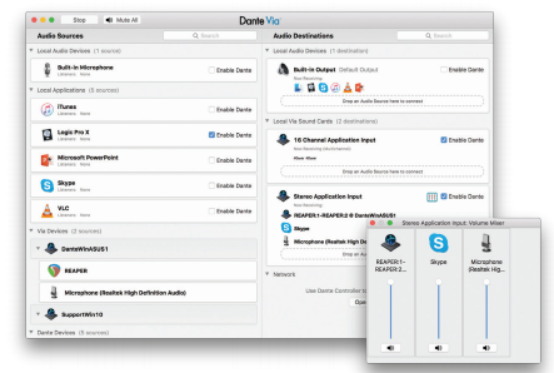
Task: Close the Volume Mixer window
Action: [x=372, y=223]
